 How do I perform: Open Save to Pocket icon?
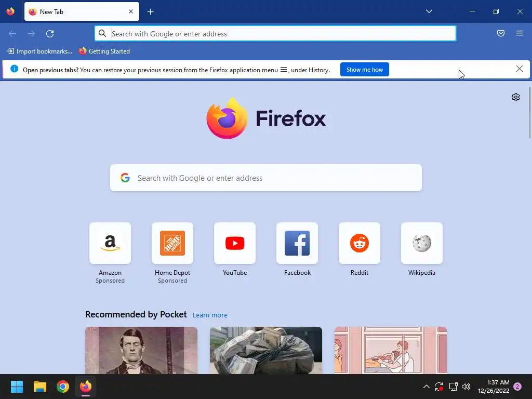pos(501,33)
